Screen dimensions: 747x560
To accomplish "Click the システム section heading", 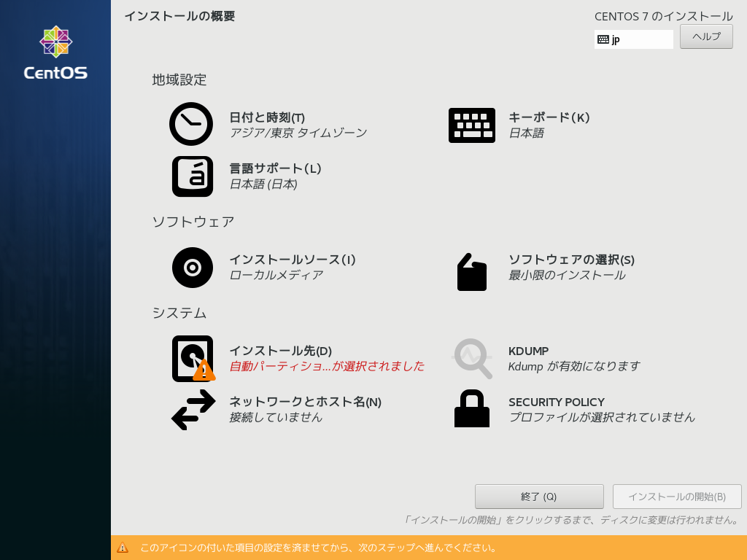I will (179, 313).
